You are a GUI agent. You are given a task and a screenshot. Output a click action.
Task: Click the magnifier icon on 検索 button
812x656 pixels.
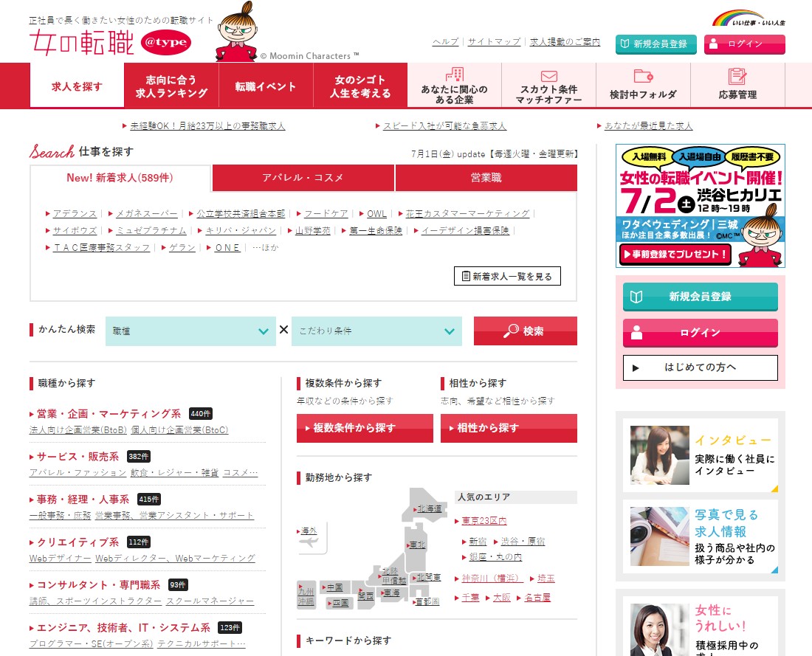511,331
